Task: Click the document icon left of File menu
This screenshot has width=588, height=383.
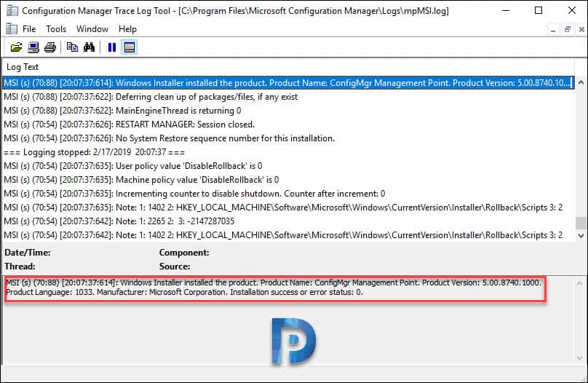Action: point(12,29)
